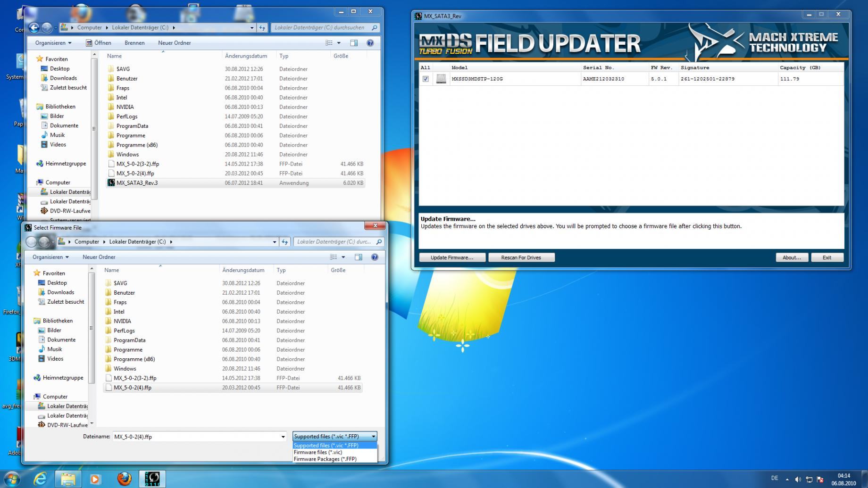Click the volume icon in system tray
The height and width of the screenshot is (488, 868).
[798, 480]
